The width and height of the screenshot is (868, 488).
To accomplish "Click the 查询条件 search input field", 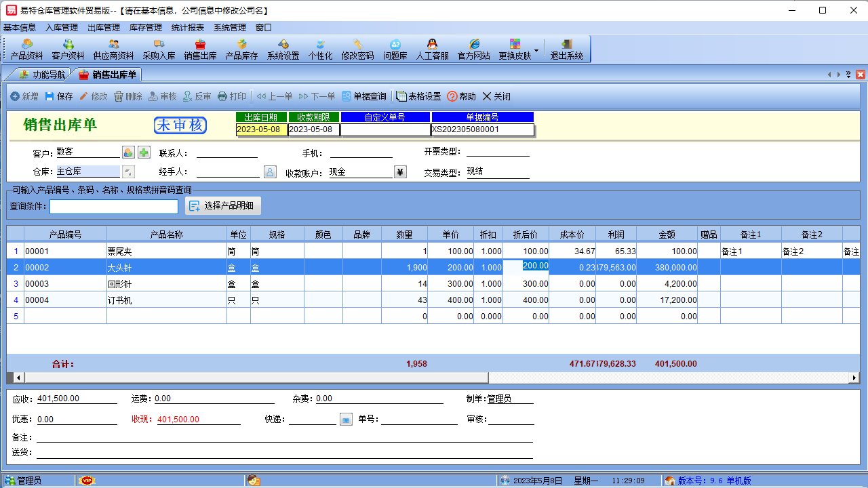I will coord(113,206).
